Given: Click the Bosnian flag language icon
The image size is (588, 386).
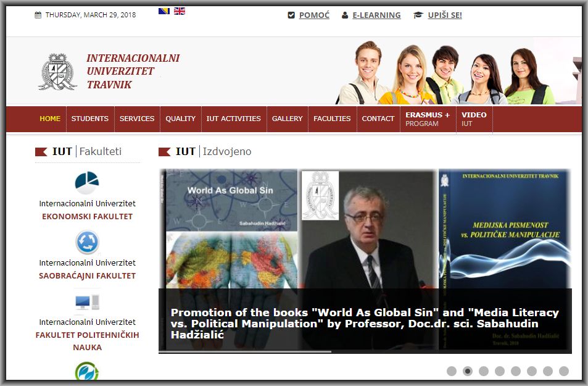Looking at the screenshot, I should point(164,11).
